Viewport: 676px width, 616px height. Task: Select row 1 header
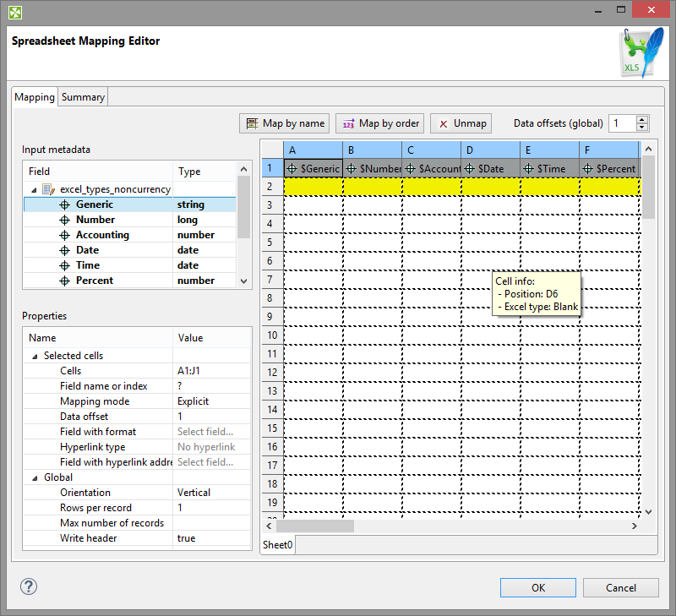coord(272,168)
